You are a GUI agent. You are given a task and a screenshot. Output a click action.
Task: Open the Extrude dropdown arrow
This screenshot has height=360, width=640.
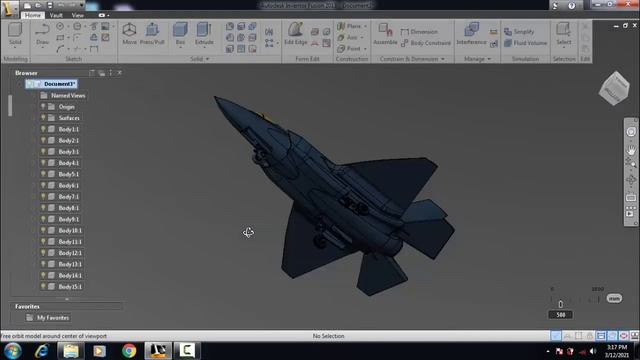tap(204, 47)
